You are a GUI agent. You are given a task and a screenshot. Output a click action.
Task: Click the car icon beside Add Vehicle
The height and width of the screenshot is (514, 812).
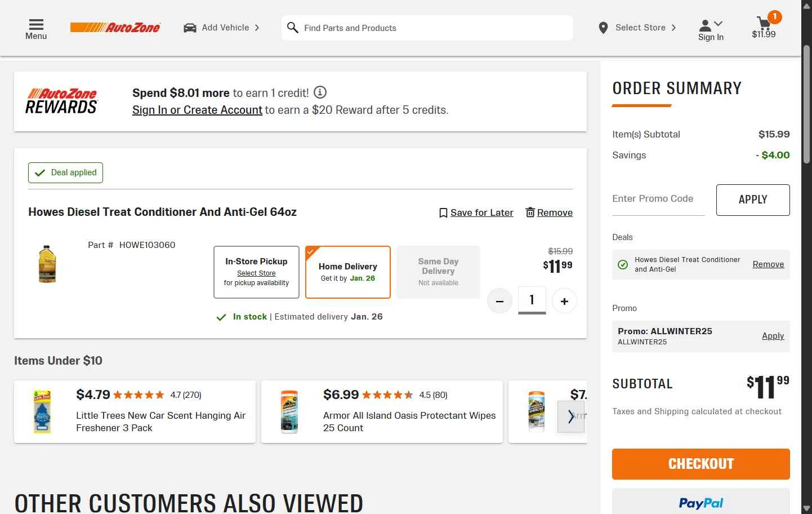pyautogui.click(x=190, y=28)
